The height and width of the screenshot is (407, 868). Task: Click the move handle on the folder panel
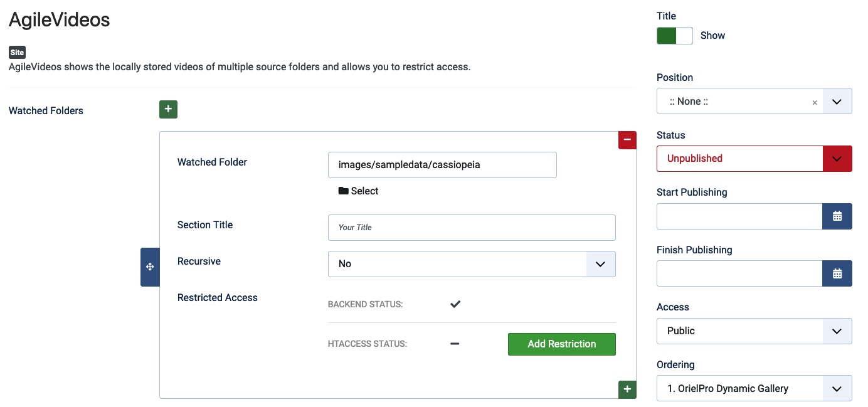click(150, 267)
